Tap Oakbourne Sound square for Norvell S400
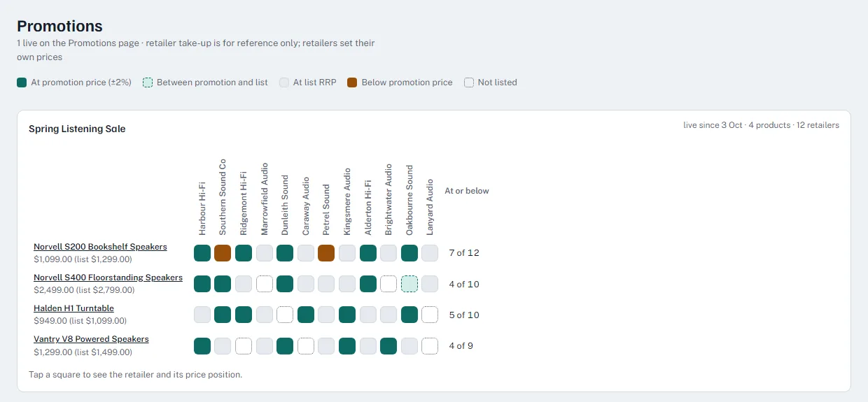 (409, 284)
